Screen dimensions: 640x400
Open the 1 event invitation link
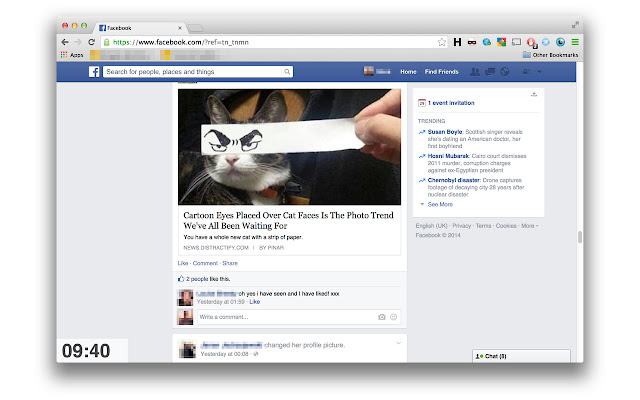click(451, 103)
